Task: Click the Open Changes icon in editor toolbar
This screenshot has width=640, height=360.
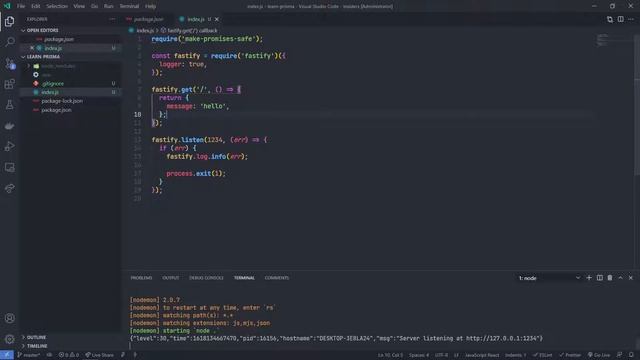Action: pos(610,19)
